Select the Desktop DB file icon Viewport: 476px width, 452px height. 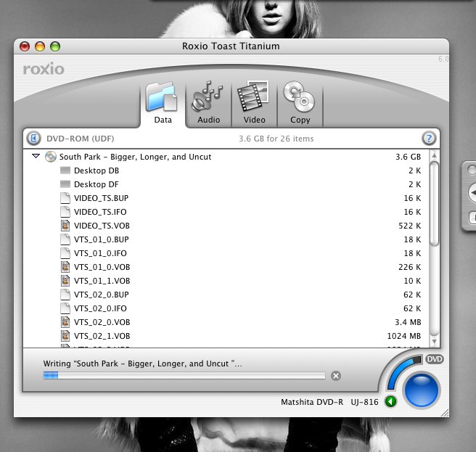[65, 170]
